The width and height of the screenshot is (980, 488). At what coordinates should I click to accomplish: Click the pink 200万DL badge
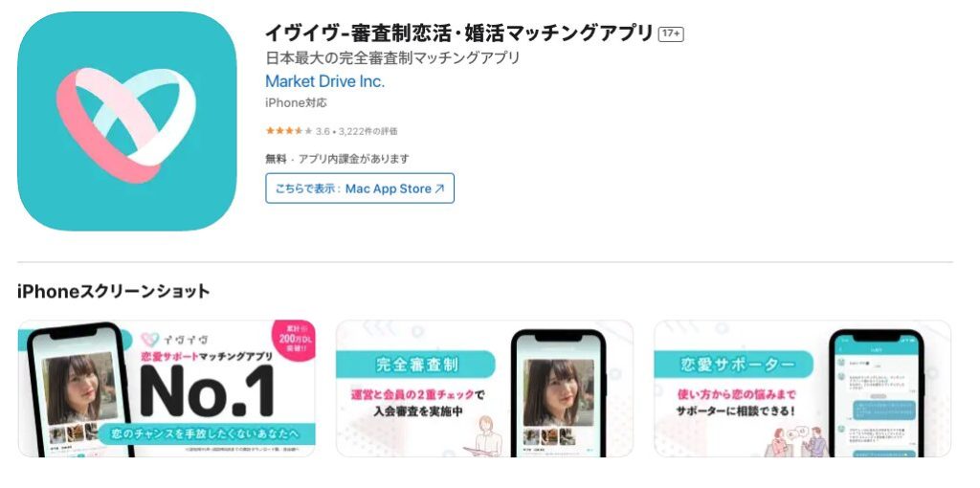tap(294, 340)
